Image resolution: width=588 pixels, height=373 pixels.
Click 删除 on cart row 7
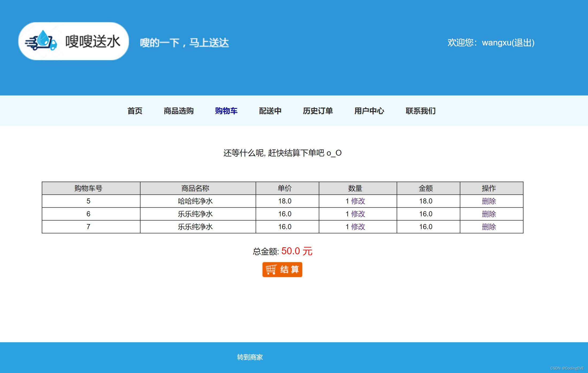click(489, 226)
